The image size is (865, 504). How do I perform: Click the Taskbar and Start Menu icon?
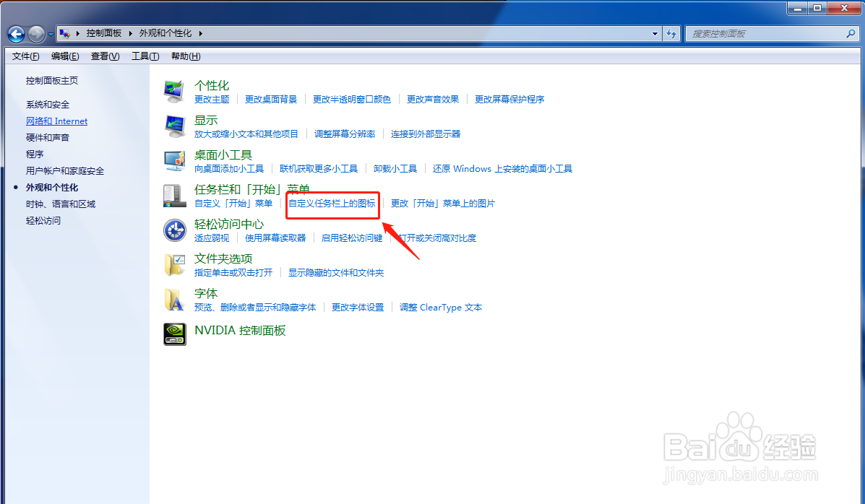pyautogui.click(x=174, y=195)
